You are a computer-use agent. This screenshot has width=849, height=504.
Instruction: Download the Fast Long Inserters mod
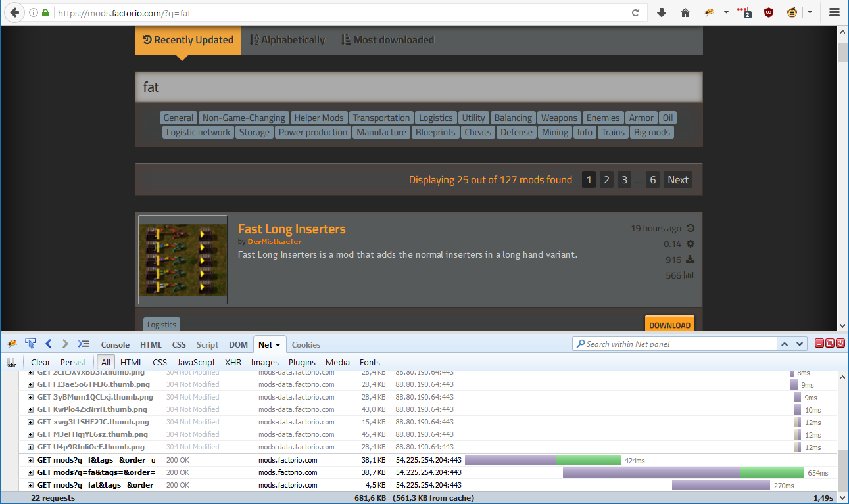(x=669, y=325)
